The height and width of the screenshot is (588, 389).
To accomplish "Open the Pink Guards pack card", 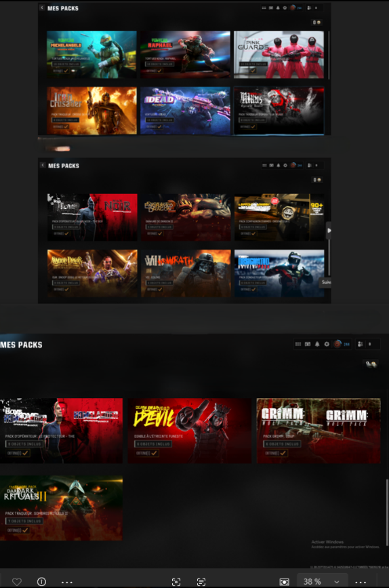I will (x=279, y=54).
